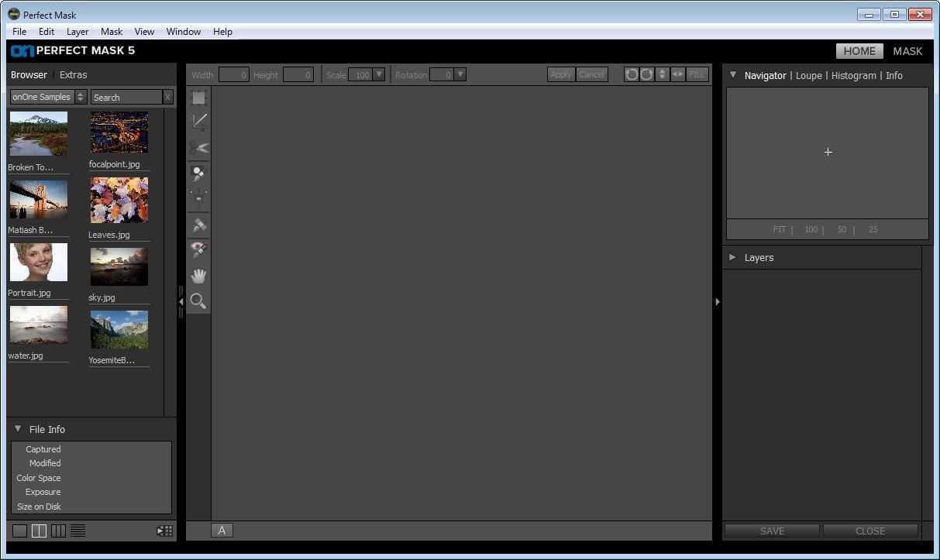
Task: Switch to the Extras tab
Action: (x=73, y=74)
